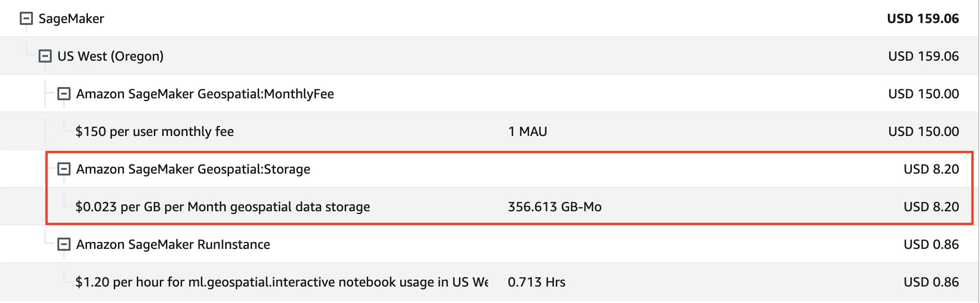980x303 pixels.
Task: Click the 0.713 Hrs usage quantity
Action: coord(537,282)
